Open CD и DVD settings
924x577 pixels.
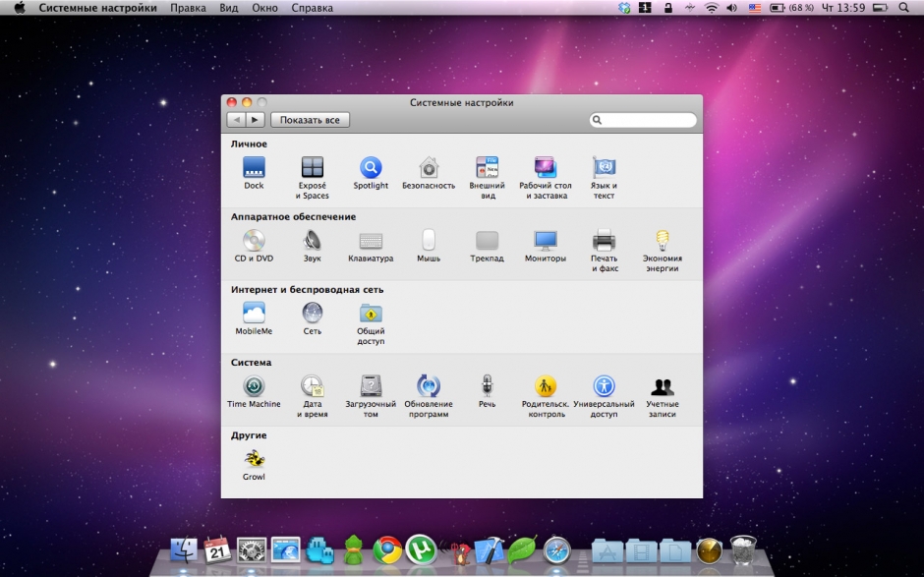(x=254, y=246)
